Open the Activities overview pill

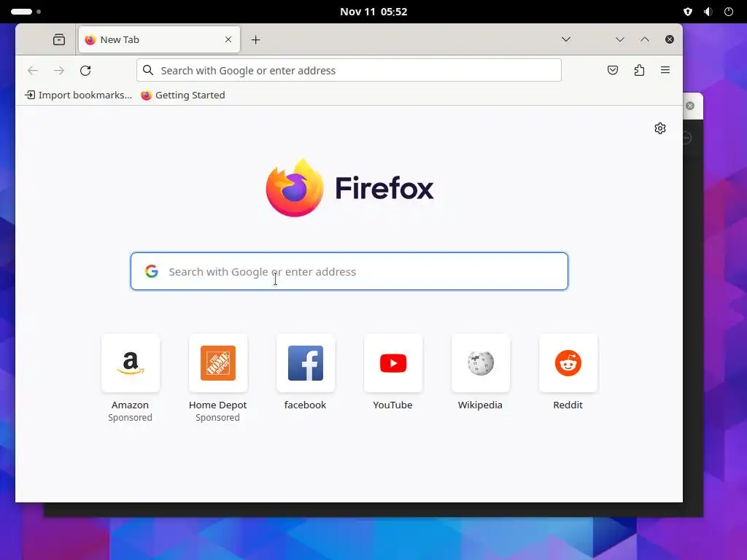coord(26,12)
